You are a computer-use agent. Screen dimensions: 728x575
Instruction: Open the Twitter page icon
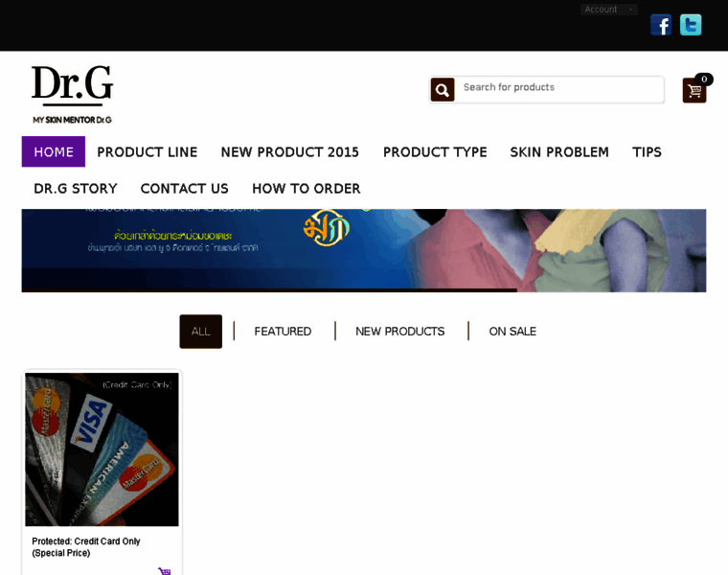click(691, 25)
